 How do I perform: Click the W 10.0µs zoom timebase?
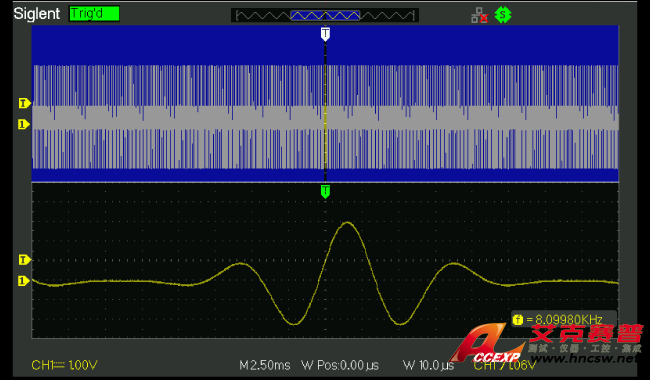(x=428, y=365)
